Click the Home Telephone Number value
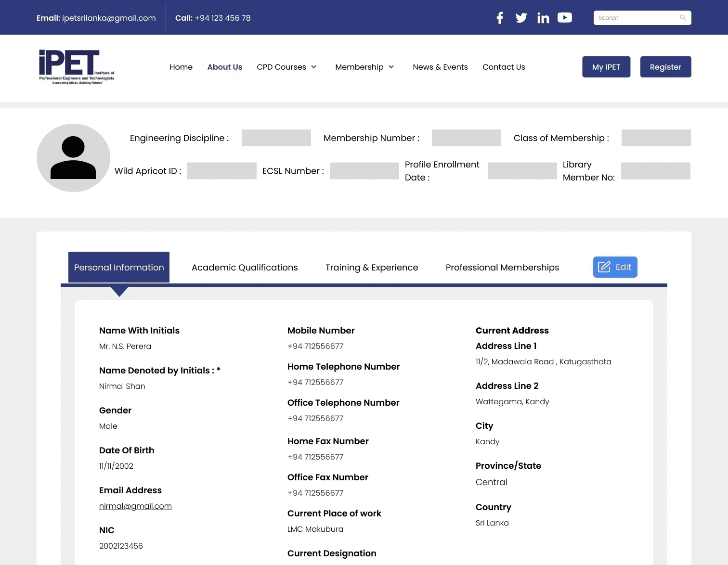 coord(315,382)
